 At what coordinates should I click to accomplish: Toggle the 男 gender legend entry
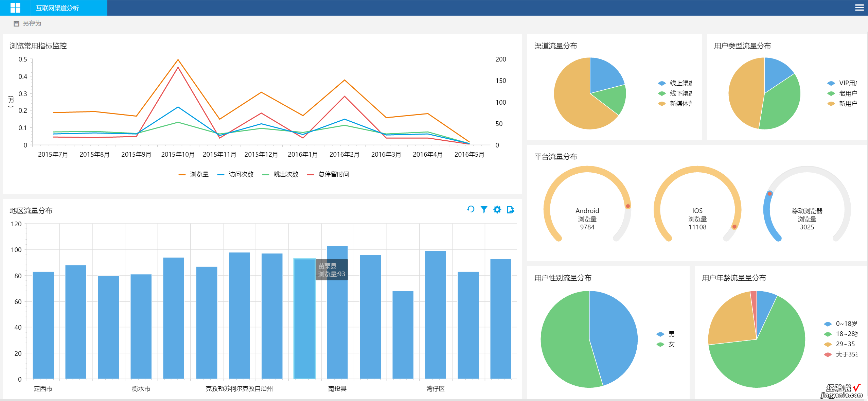666,334
